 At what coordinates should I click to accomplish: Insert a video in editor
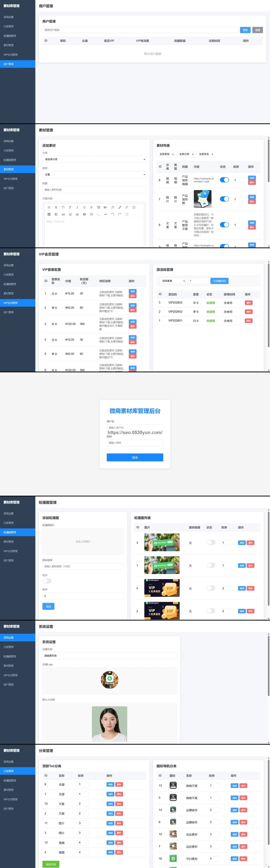[x=84, y=214]
